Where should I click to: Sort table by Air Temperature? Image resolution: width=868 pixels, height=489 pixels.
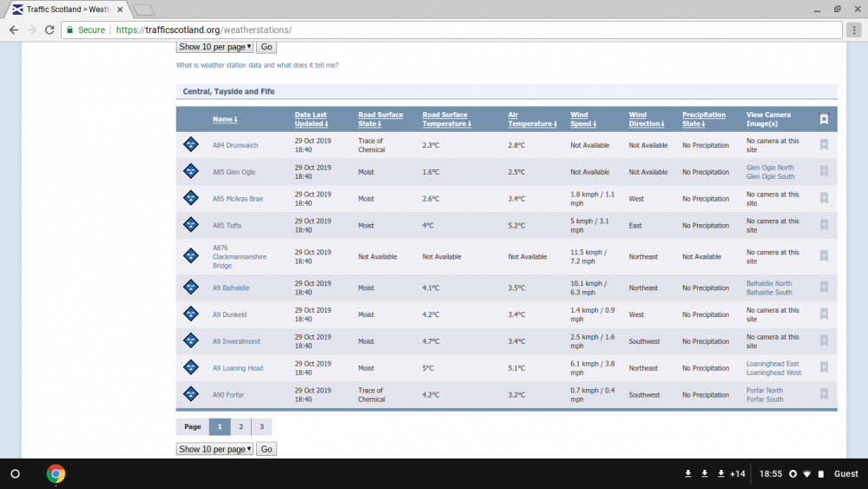tap(532, 119)
